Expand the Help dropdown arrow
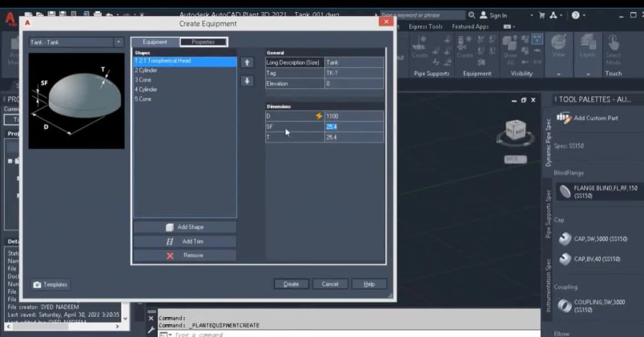644x337 pixels. [x=583, y=15]
